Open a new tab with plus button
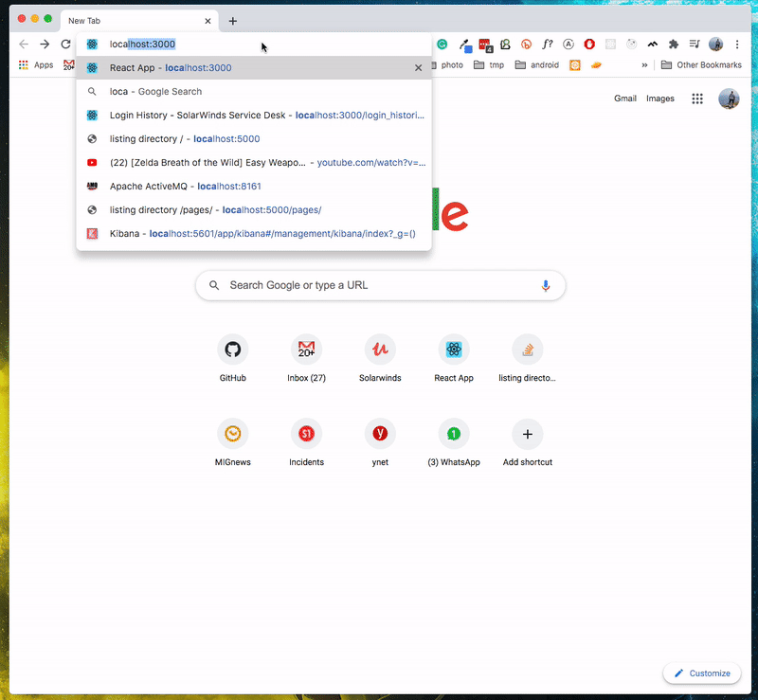The width and height of the screenshot is (758, 700). click(233, 21)
